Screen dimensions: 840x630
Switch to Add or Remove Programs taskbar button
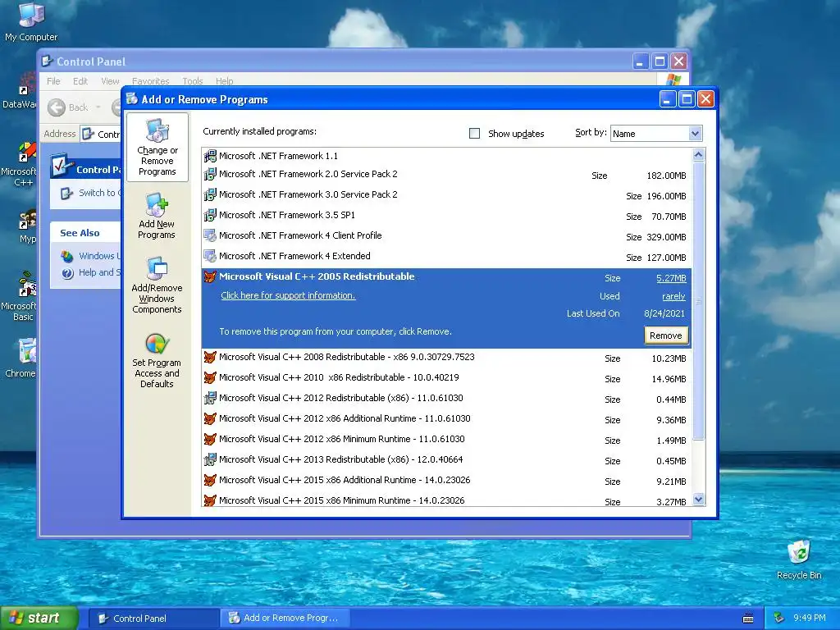(285, 619)
